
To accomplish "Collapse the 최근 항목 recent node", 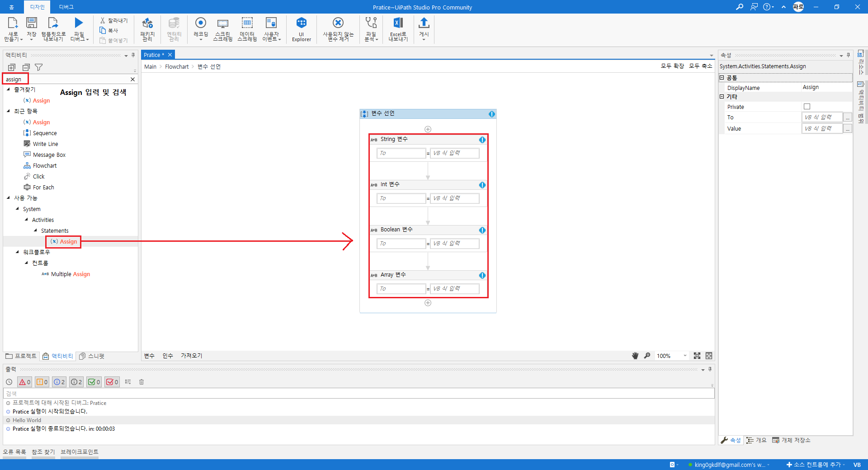I will pos(8,111).
